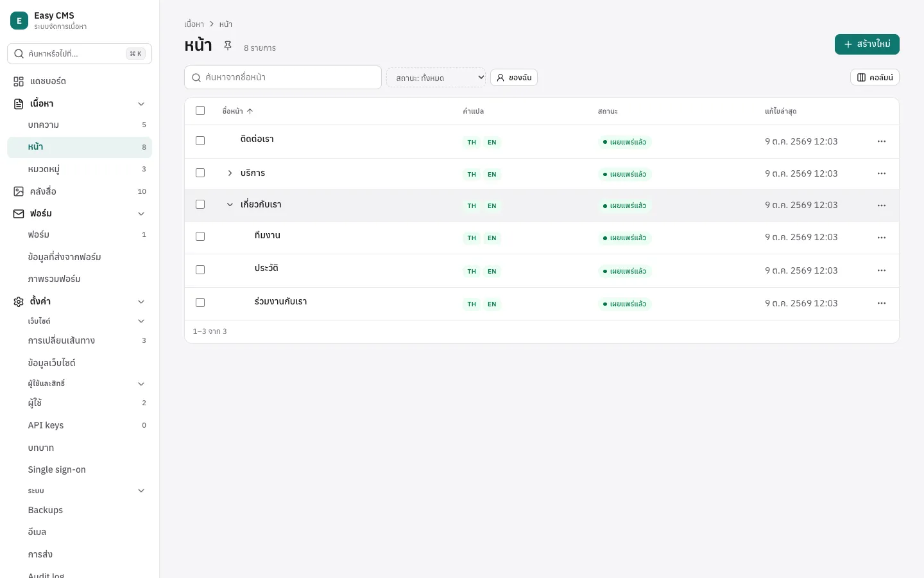Viewport: 924px width, 578px height.
Task: Pin the หน้า page with the pin icon
Action: click(228, 46)
